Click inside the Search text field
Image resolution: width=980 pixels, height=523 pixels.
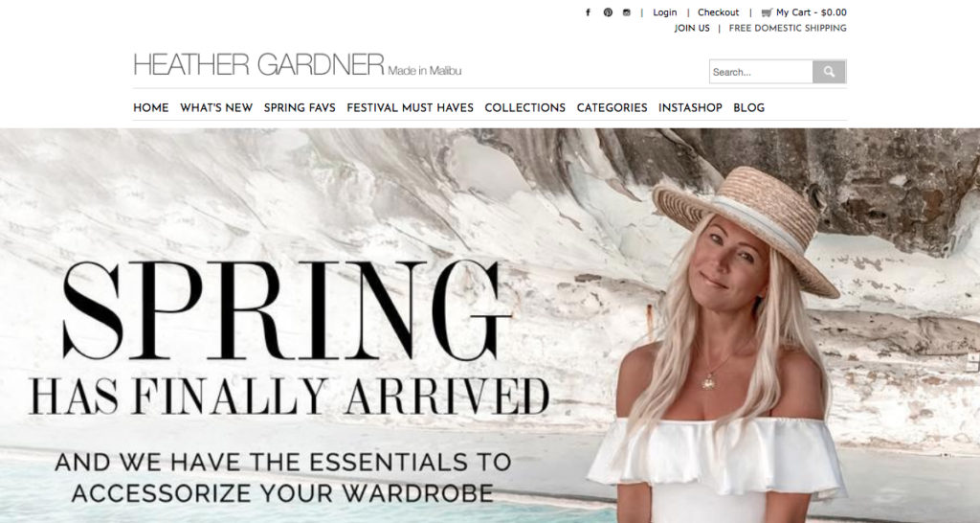(x=761, y=72)
